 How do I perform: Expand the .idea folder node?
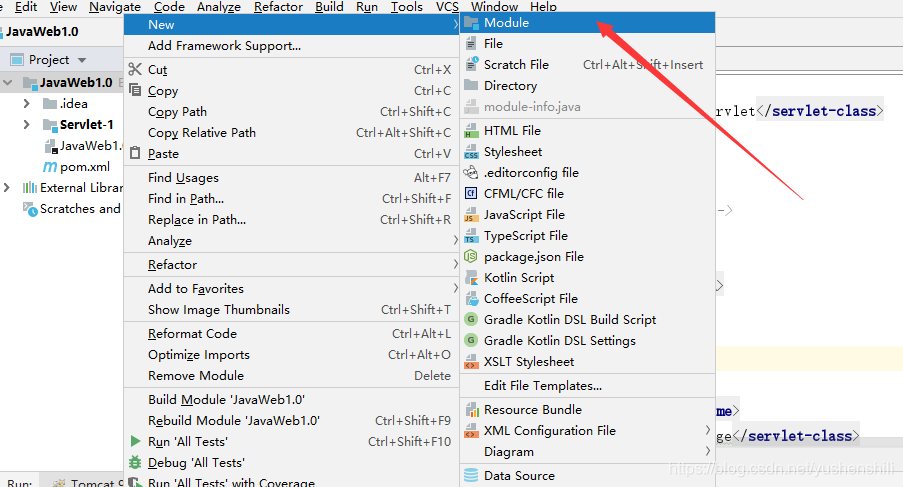pyautogui.click(x=26, y=104)
